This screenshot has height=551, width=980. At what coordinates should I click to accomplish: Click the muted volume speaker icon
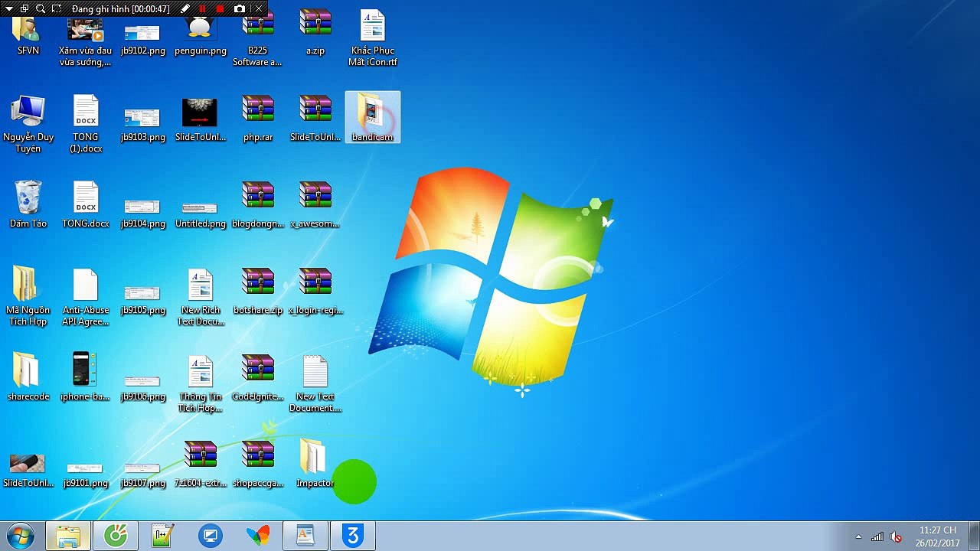(x=896, y=537)
